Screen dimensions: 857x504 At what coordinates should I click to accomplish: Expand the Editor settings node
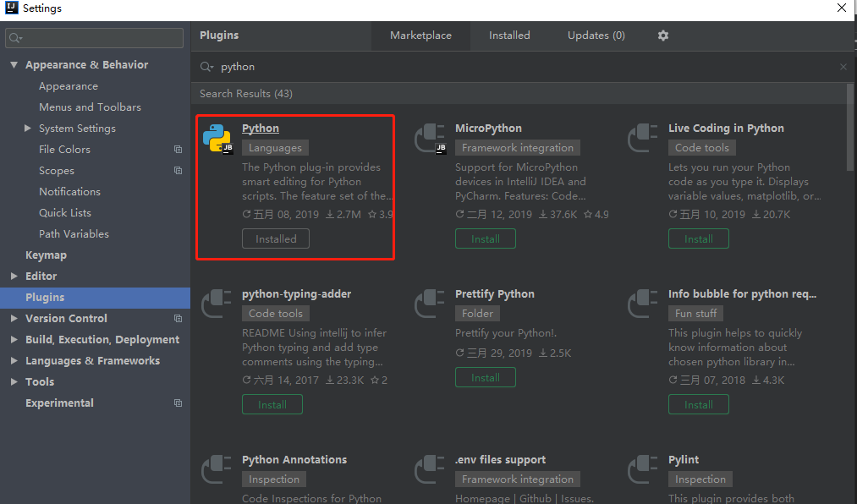click(14, 277)
